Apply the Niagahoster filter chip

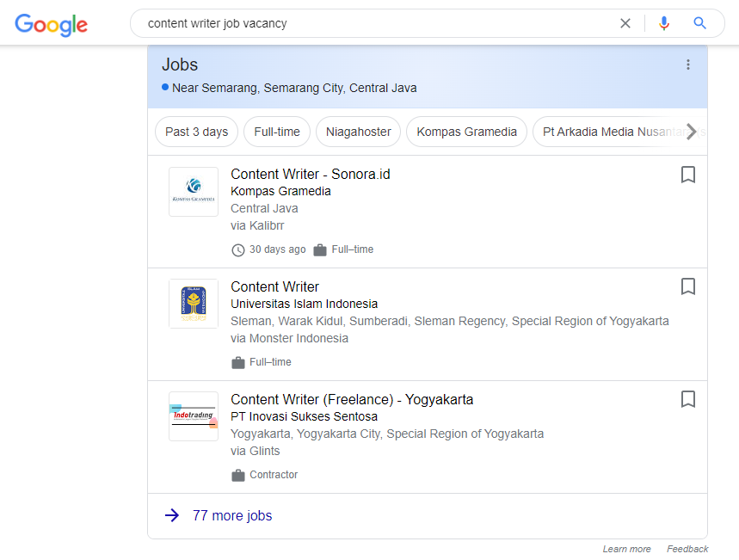pos(358,132)
